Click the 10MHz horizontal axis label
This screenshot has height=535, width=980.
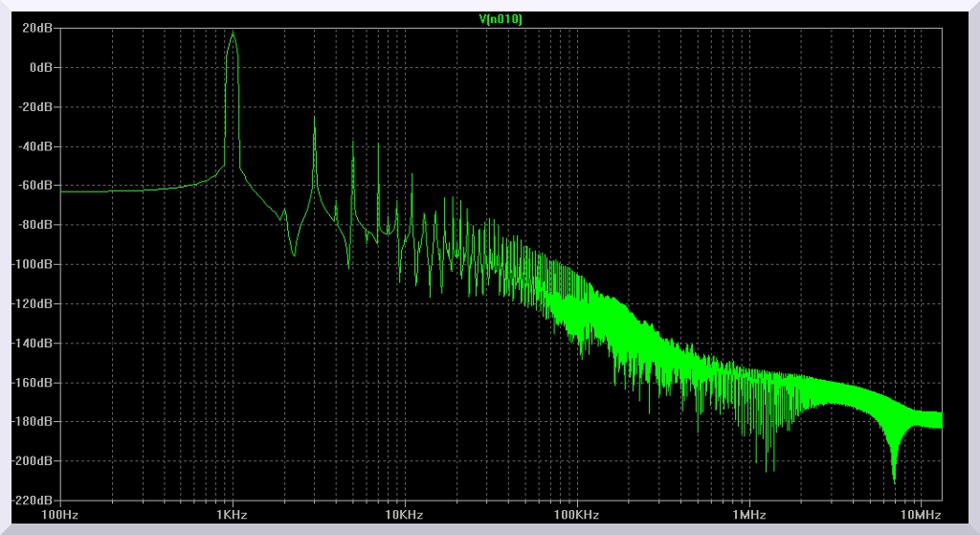point(921,515)
